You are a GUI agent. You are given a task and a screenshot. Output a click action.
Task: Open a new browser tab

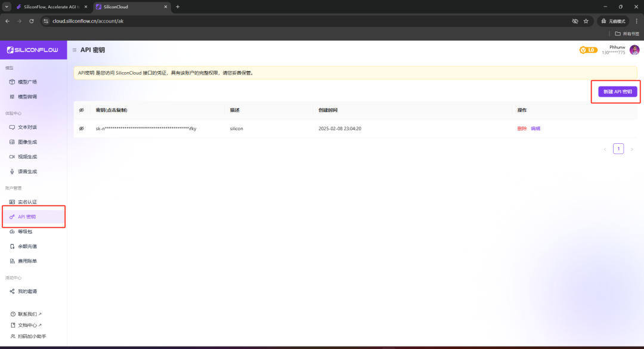pos(178,7)
